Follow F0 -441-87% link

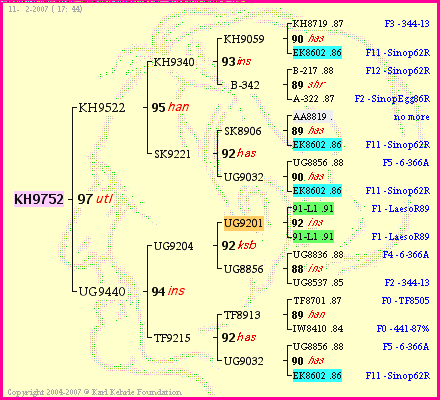pyautogui.click(x=403, y=329)
